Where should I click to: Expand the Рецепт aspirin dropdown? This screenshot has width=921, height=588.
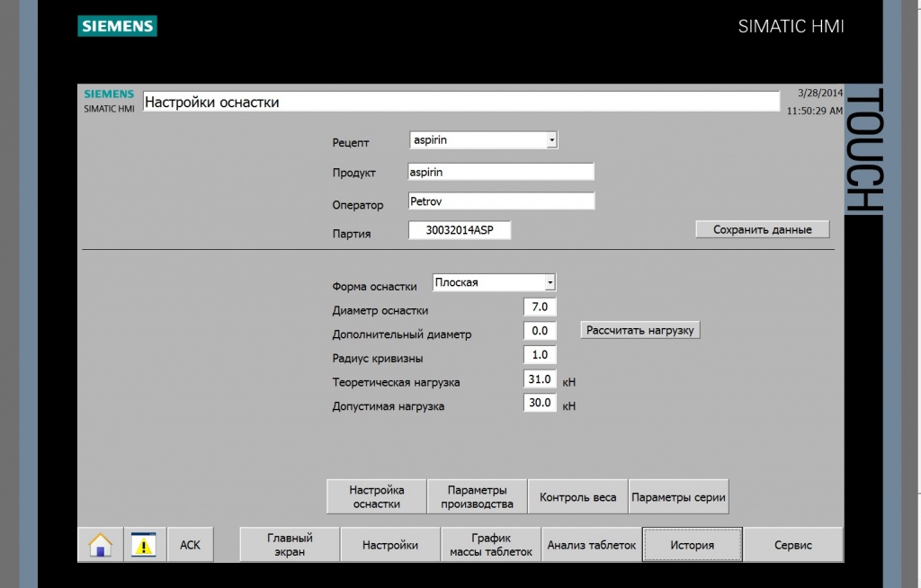[x=551, y=140]
